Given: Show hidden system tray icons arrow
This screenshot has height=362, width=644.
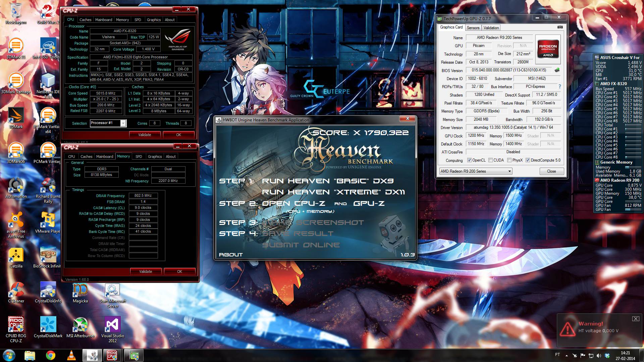Looking at the screenshot, I should [567, 356].
